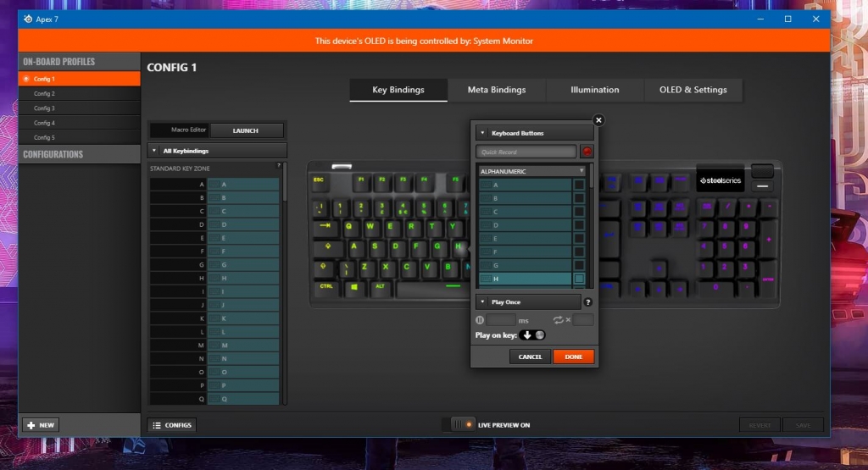
Task: Tick the checkbox beside key A in popup
Action: pos(579,185)
